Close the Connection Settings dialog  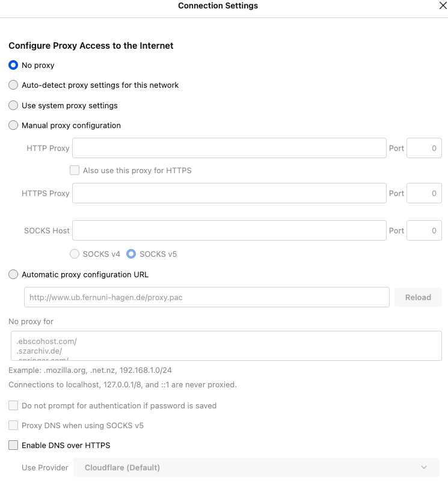(x=443, y=6)
